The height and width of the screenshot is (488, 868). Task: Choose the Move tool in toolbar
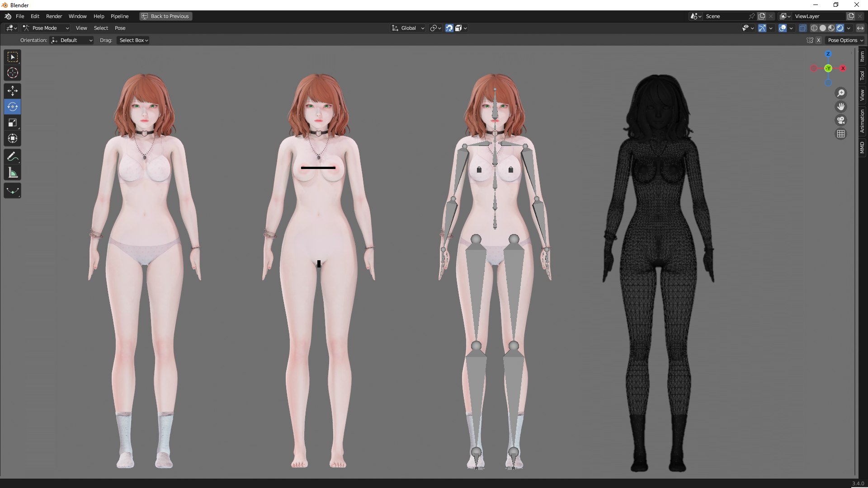(x=13, y=91)
